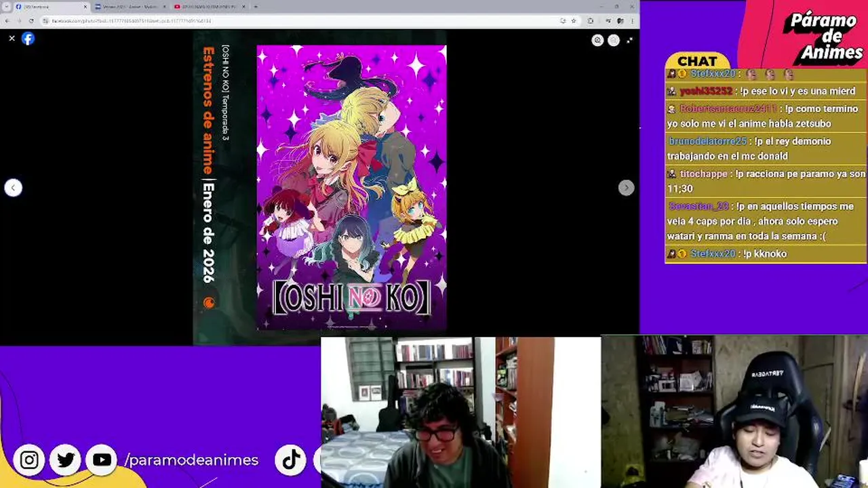Zoom in on the photo
This screenshot has height=488, width=868.
coord(597,41)
